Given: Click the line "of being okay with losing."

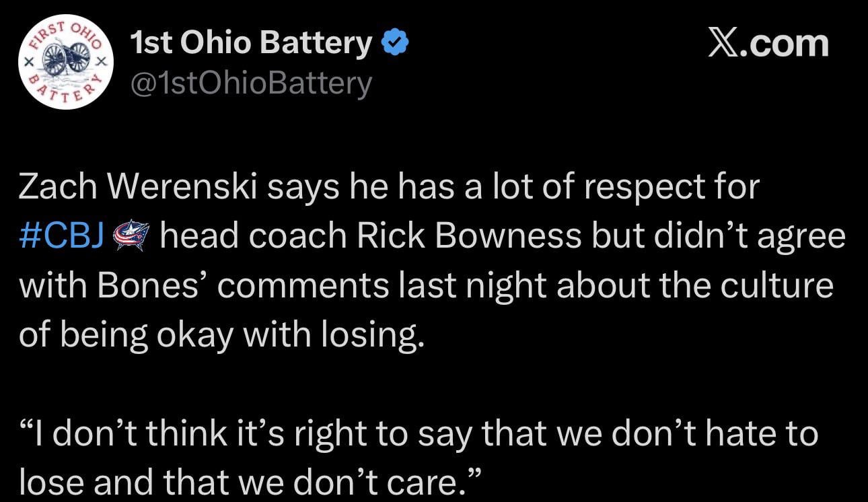Looking at the screenshot, I should pos(222,334).
